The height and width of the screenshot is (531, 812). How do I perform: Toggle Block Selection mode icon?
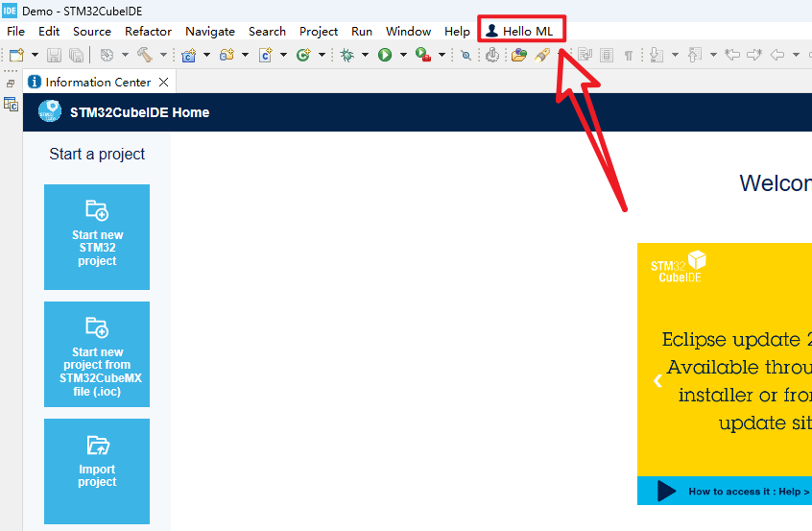pos(607,55)
